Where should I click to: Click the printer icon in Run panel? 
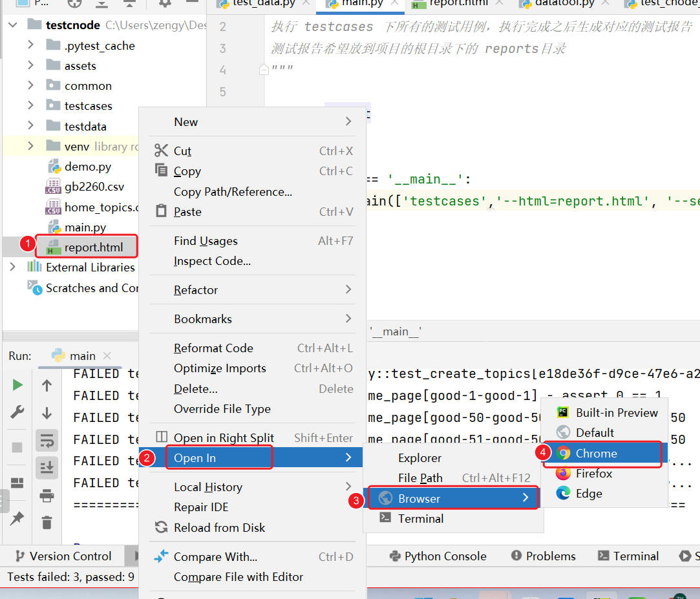47,495
